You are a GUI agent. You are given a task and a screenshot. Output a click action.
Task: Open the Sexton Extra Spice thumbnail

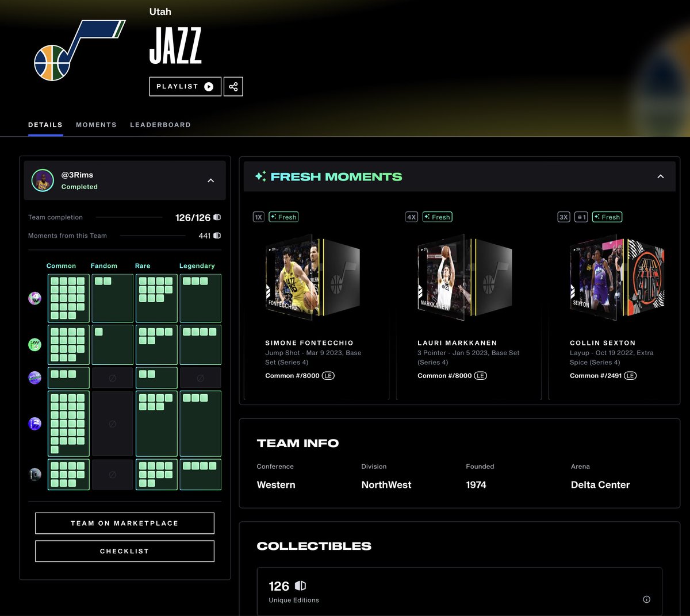click(x=617, y=278)
